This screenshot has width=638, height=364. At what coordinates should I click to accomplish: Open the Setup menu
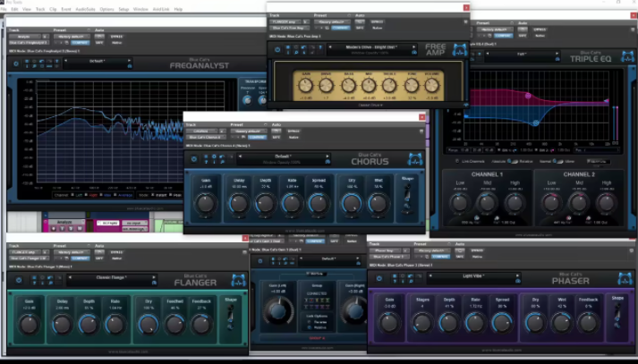tap(123, 9)
